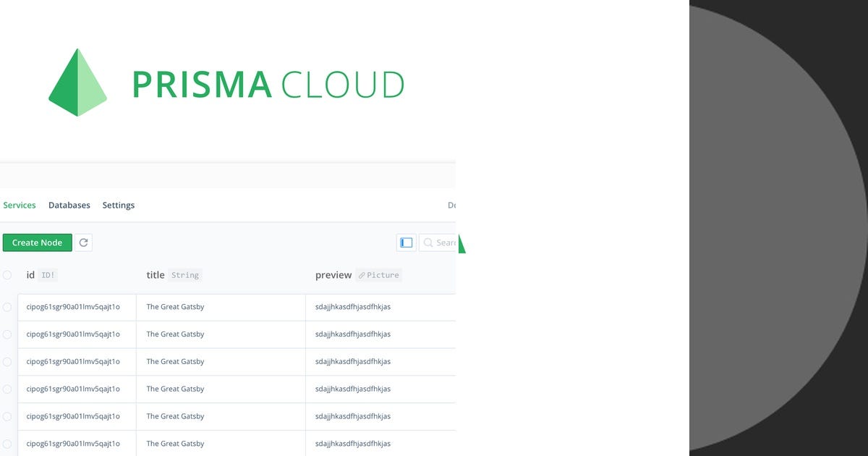This screenshot has width=868, height=456.
Task: Open the Settings tab
Action: click(x=118, y=205)
